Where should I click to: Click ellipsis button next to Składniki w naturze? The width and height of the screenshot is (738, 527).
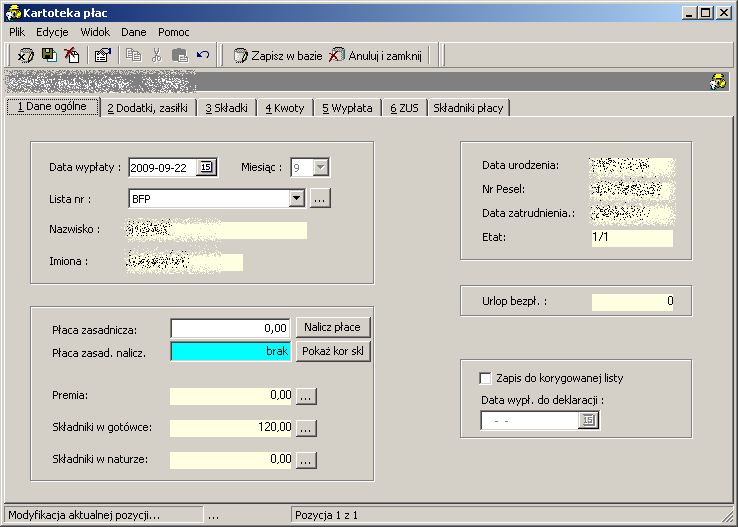[x=306, y=460]
